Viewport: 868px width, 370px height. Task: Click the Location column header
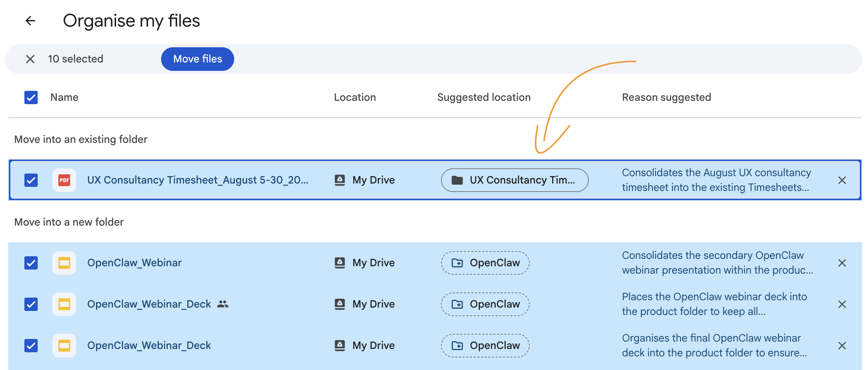tap(355, 97)
